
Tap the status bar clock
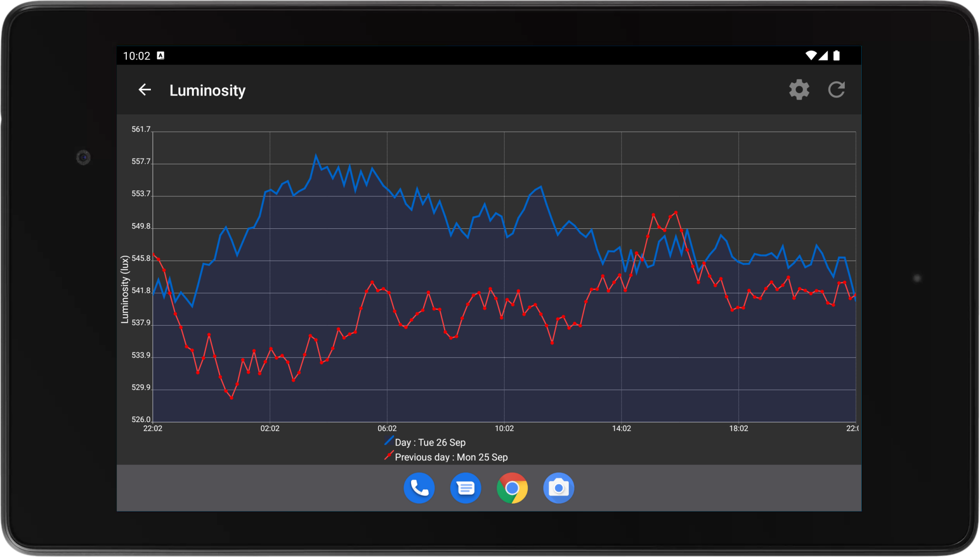pos(136,56)
